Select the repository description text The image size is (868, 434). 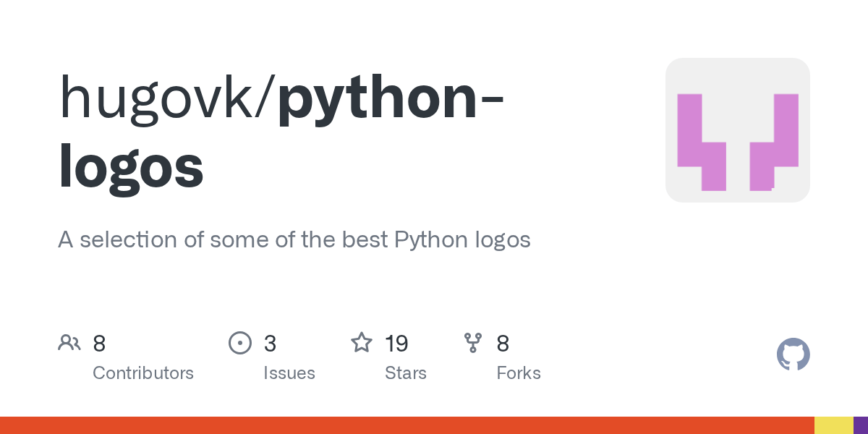294,240
